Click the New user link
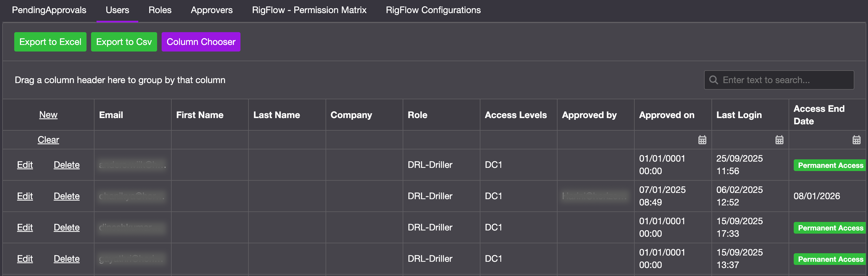The image size is (868, 276). click(48, 115)
